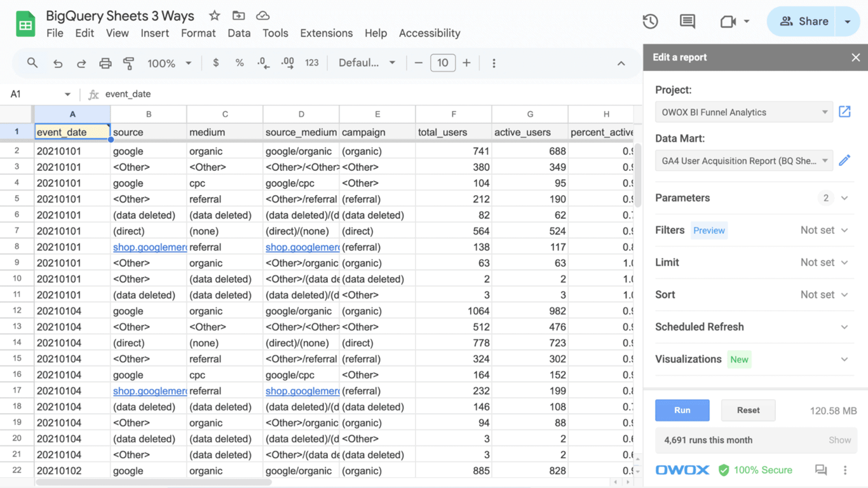Image resolution: width=868 pixels, height=488 pixels.
Task: Open the font family dropdown
Action: 367,63
